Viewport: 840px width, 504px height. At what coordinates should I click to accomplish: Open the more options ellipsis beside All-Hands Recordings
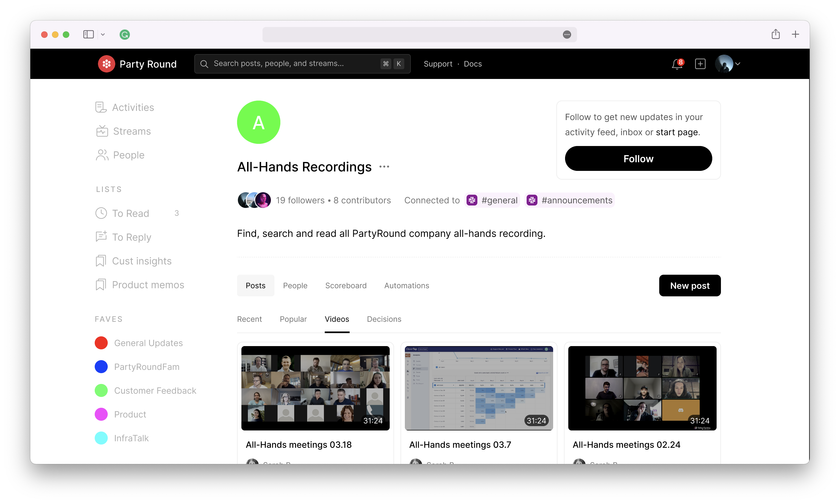click(x=384, y=167)
